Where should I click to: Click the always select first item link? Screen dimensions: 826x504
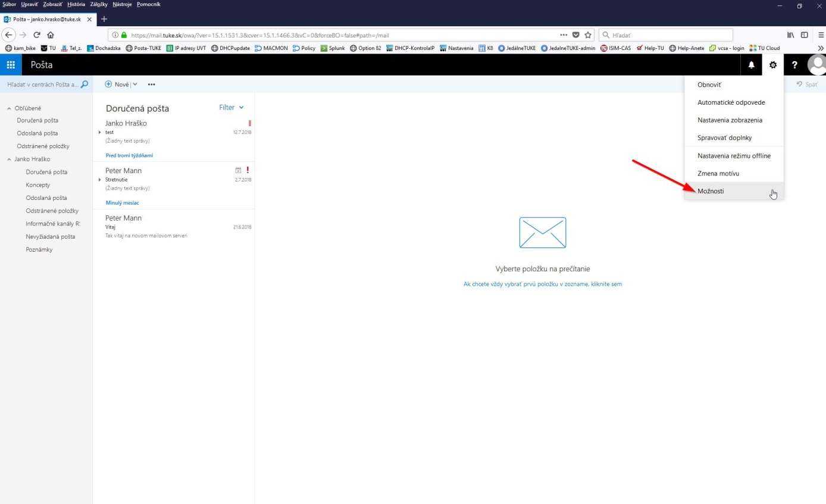click(543, 284)
